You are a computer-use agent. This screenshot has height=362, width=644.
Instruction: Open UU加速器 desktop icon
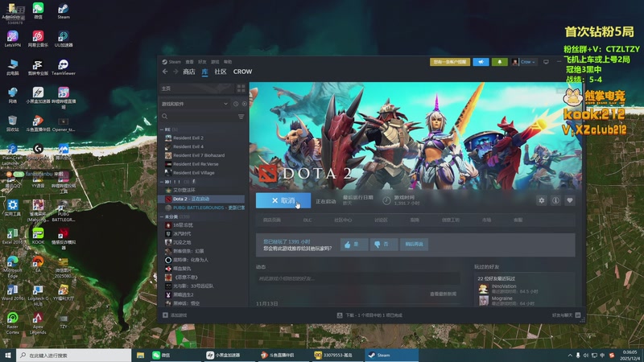pyautogui.click(x=64, y=39)
